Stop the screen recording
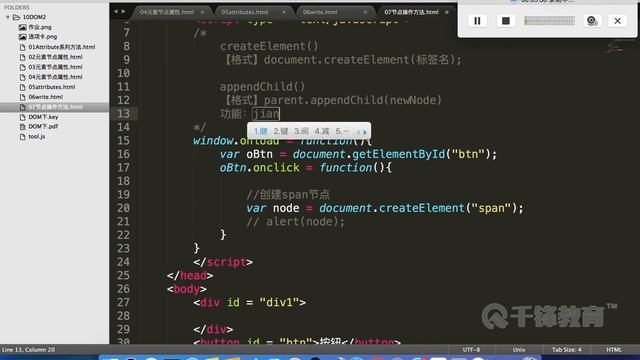This screenshot has width=640, height=360. point(505,21)
